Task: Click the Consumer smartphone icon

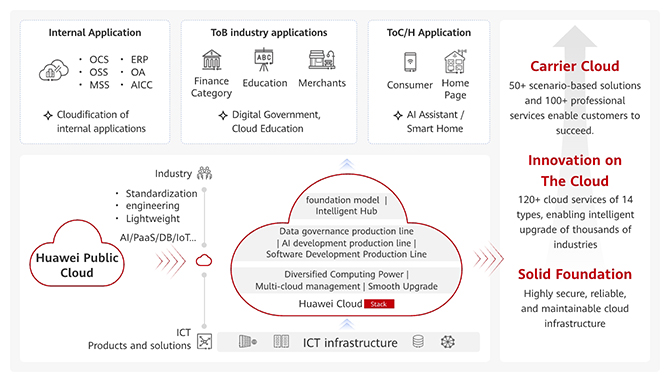Action: tap(410, 62)
